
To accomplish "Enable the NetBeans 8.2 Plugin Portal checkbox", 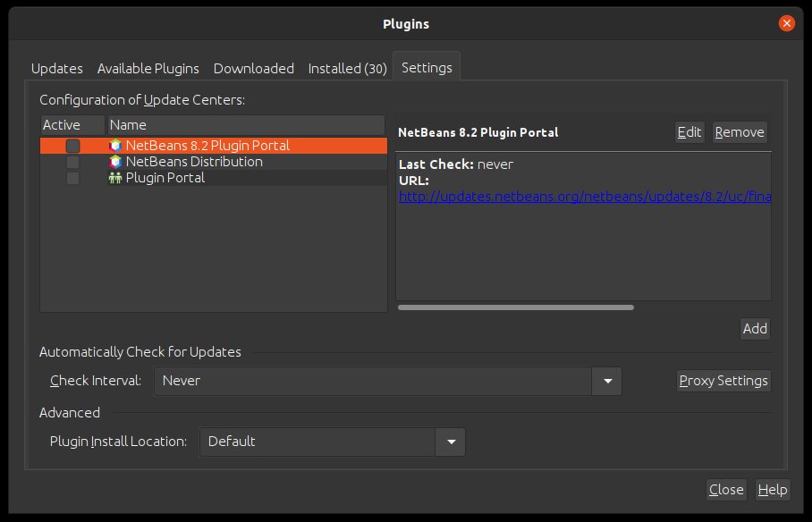I will coord(74,145).
